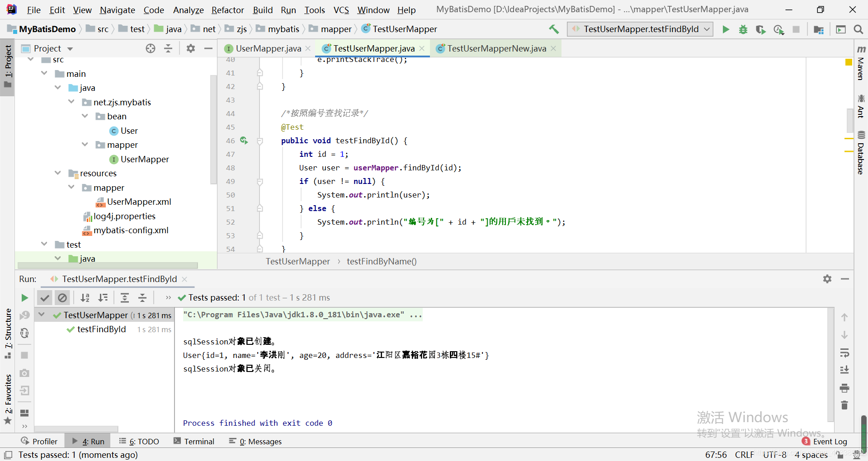Toggle the Ant tool window sidebar button
Image resolution: width=868 pixels, height=461 pixels.
click(x=861, y=106)
